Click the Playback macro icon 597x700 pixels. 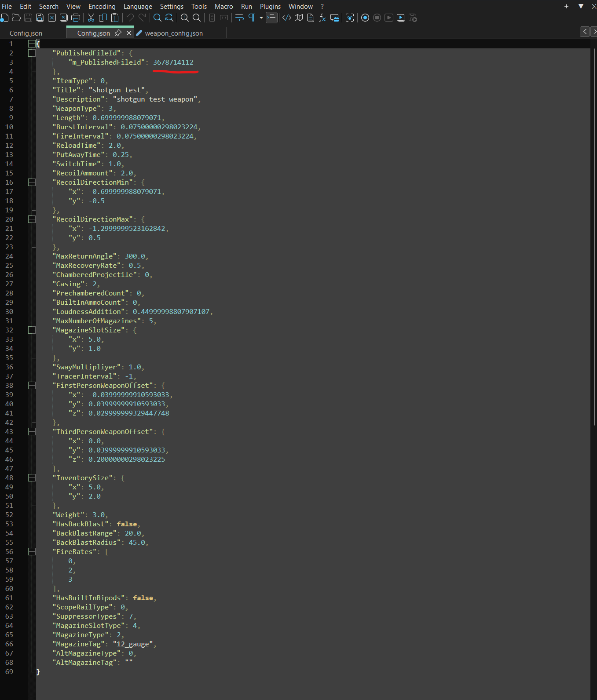(389, 18)
